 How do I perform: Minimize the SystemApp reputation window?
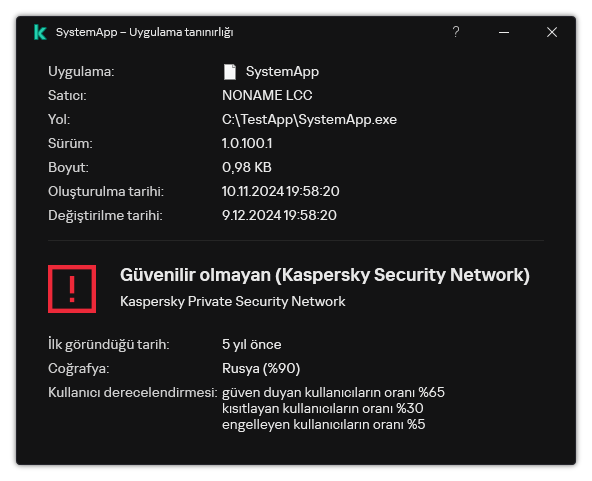click(x=504, y=32)
